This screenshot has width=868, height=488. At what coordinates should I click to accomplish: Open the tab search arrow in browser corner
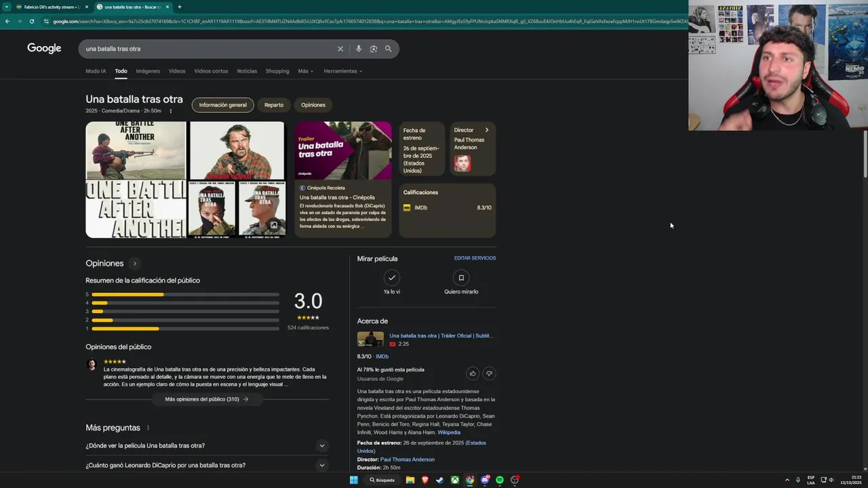(7, 7)
